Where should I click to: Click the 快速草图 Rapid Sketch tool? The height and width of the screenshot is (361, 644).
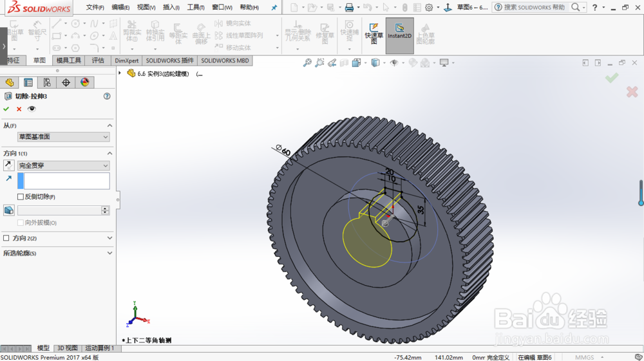click(x=374, y=33)
